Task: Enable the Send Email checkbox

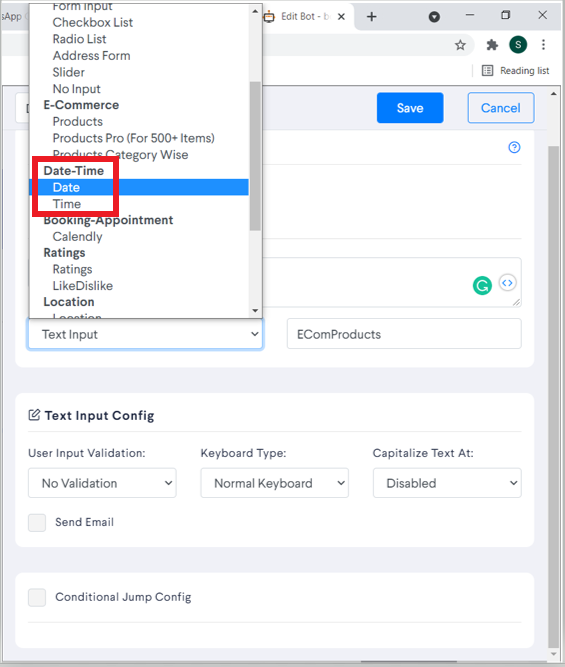Action: pyautogui.click(x=37, y=522)
